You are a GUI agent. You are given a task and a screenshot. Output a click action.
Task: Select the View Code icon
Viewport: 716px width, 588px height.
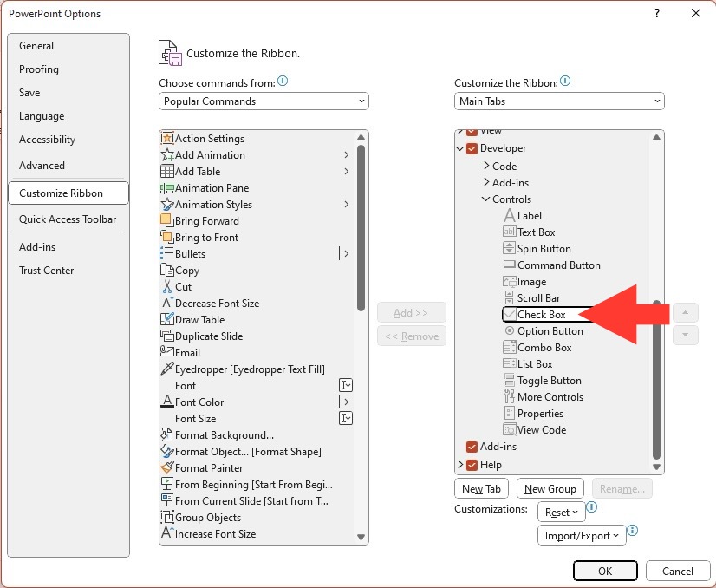[x=509, y=429]
